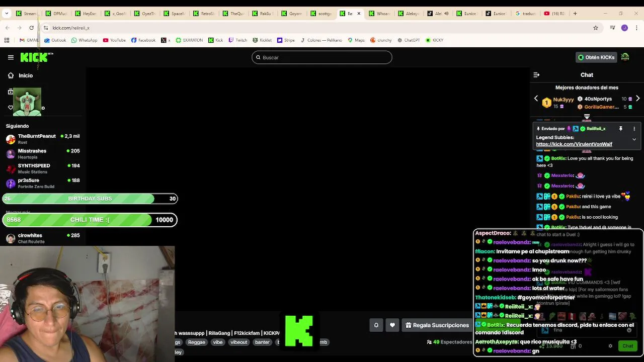Open Misstrashes channel in sidebar
The width and height of the screenshot is (644, 362).
coord(43,154)
